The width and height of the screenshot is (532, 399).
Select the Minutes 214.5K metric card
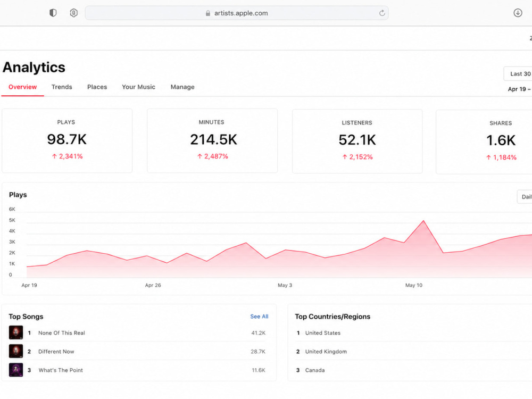[x=212, y=141]
